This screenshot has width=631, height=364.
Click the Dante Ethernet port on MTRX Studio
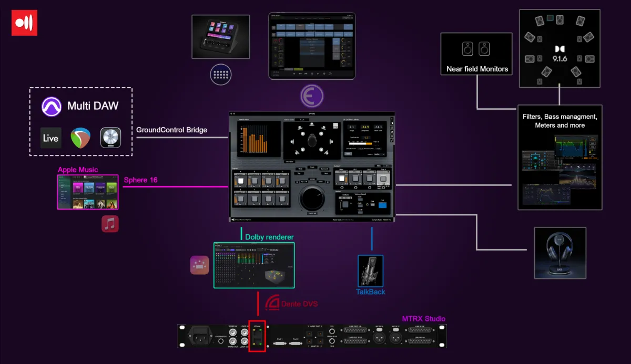coord(258,336)
